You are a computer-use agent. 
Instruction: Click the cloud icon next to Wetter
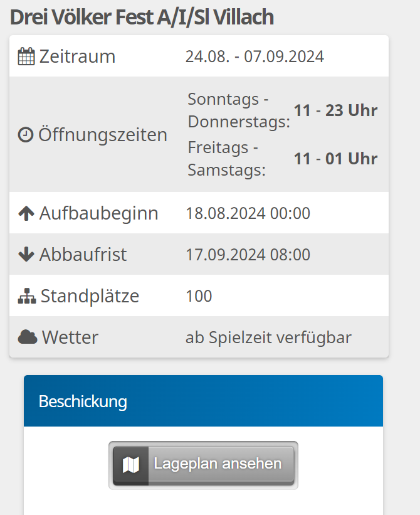(27, 337)
